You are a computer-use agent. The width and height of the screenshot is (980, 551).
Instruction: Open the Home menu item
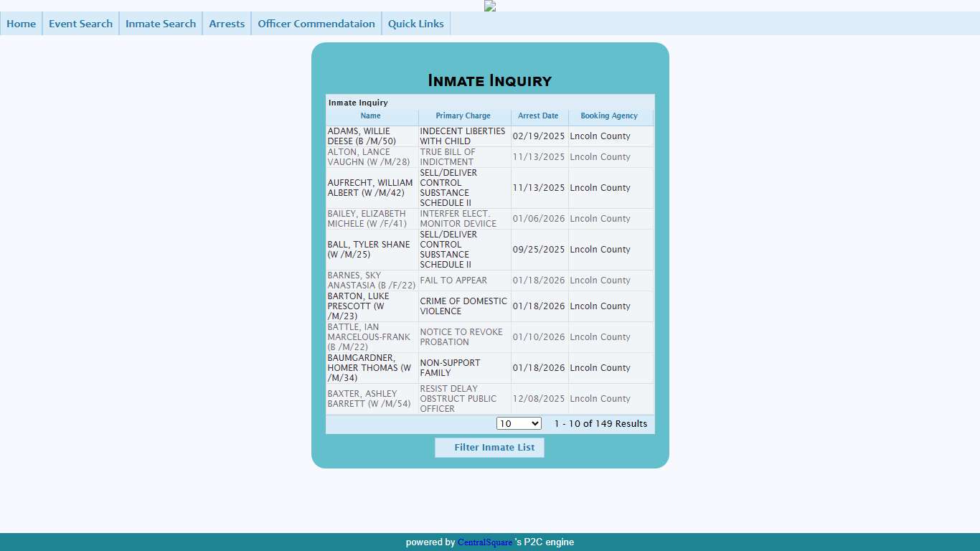coord(22,24)
